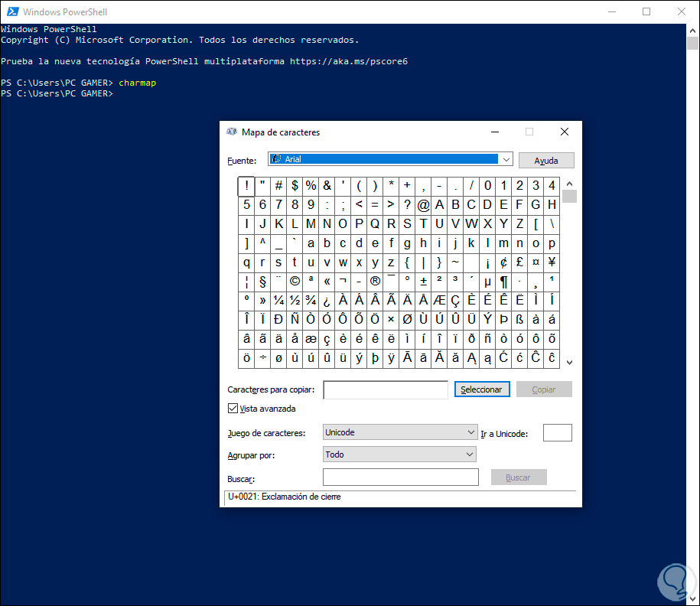700x606 pixels.
Task: Select the plus-minus ± character cell
Action: point(423,282)
